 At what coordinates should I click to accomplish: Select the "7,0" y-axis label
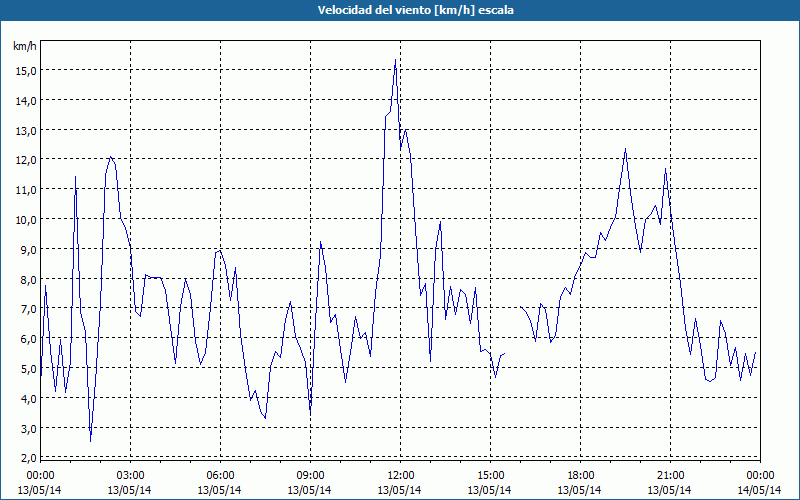point(28,309)
